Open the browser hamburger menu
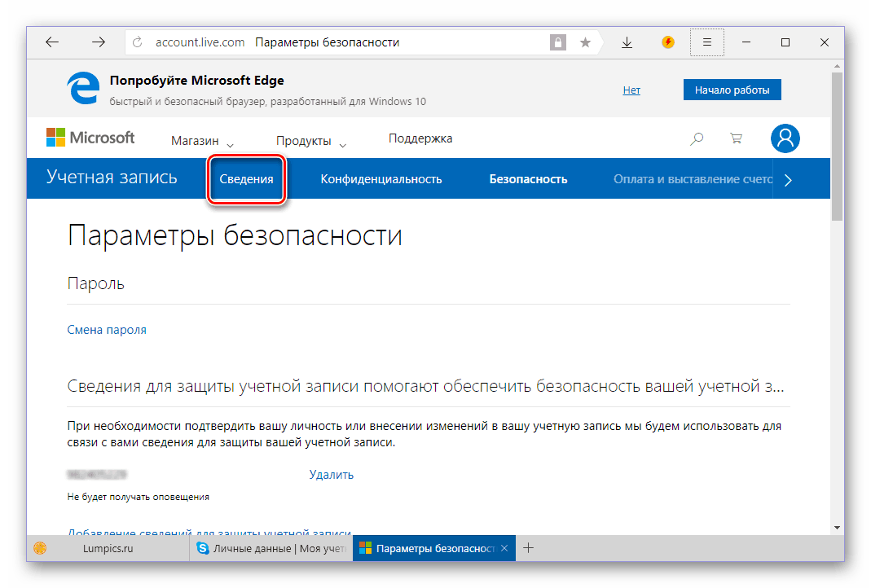Image resolution: width=871 pixels, height=588 pixels. (706, 42)
